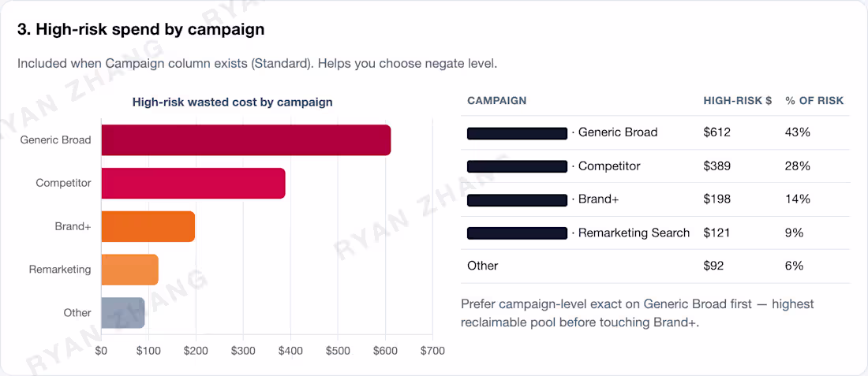Click the 43% risk share cell

(x=797, y=132)
